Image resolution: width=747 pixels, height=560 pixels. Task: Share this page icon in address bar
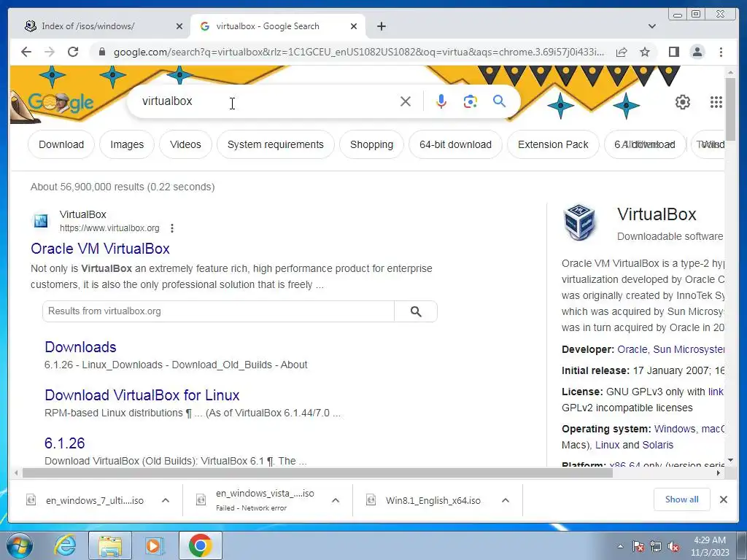click(622, 52)
